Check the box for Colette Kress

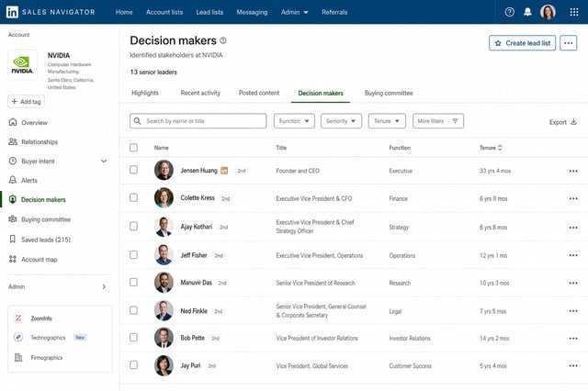(x=133, y=197)
